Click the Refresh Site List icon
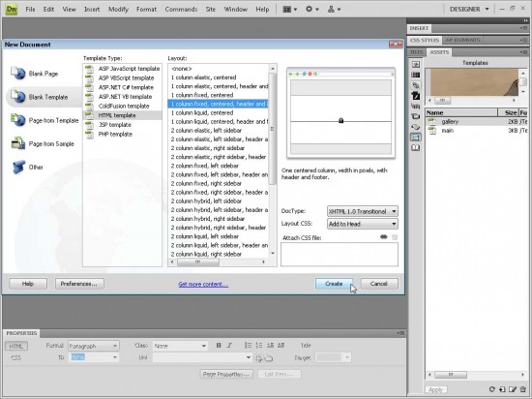Viewport: 532px width, 399px height. (x=491, y=389)
